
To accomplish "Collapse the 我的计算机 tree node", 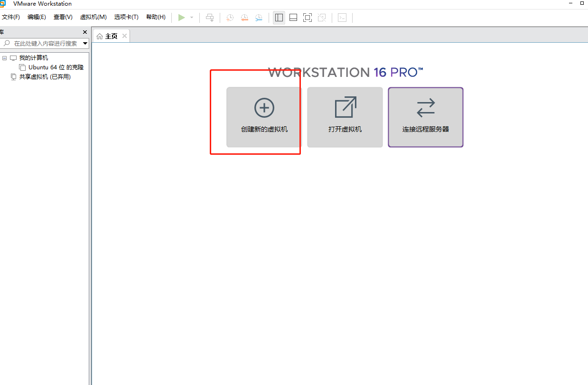I will tap(5, 58).
